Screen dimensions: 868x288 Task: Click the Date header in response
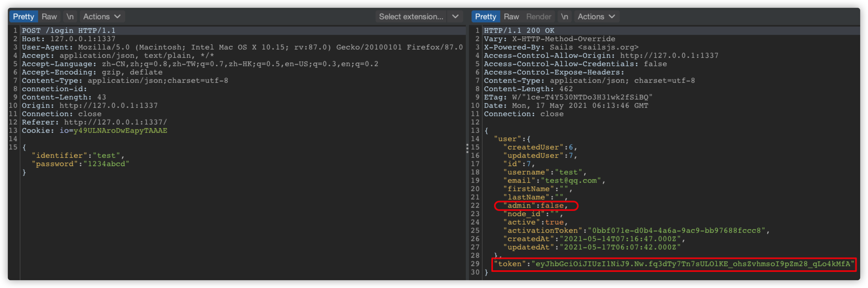tap(566, 106)
